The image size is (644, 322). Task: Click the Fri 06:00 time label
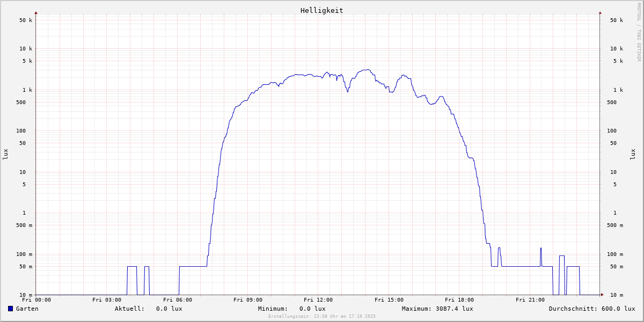coord(177,300)
